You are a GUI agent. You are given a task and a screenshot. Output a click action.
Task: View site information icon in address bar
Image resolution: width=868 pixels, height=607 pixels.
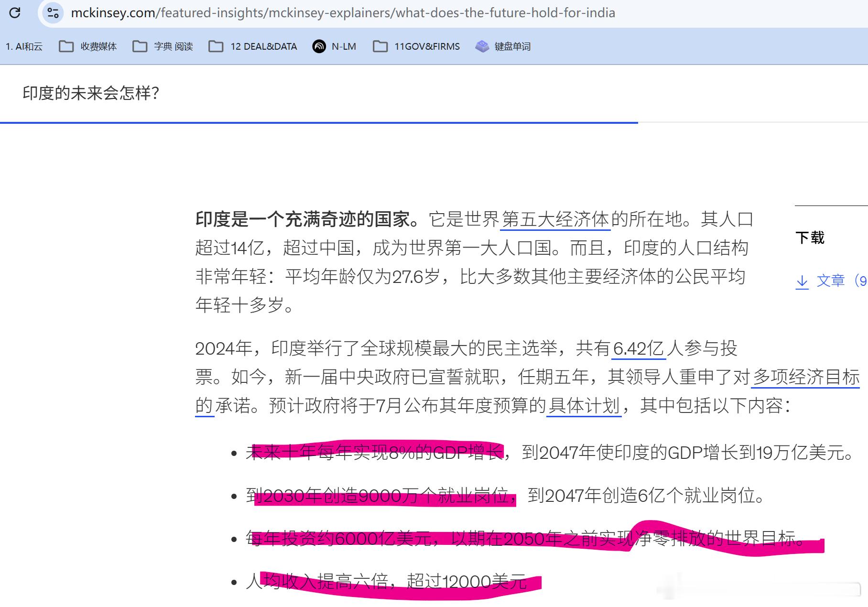(x=53, y=13)
